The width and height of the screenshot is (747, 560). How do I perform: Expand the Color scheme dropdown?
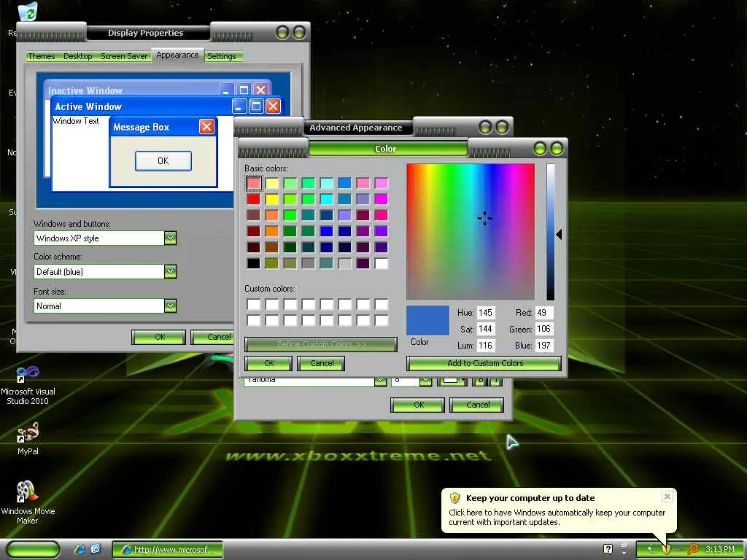tap(170, 272)
